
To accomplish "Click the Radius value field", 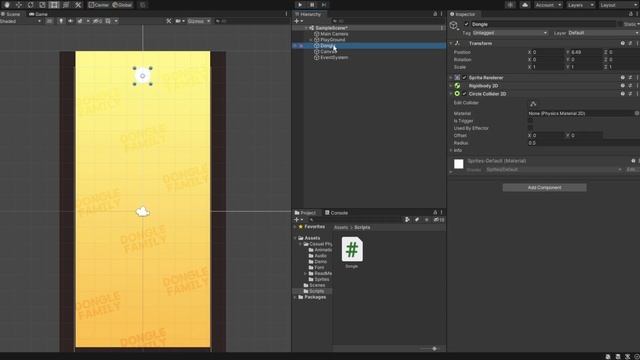I will tap(584, 143).
